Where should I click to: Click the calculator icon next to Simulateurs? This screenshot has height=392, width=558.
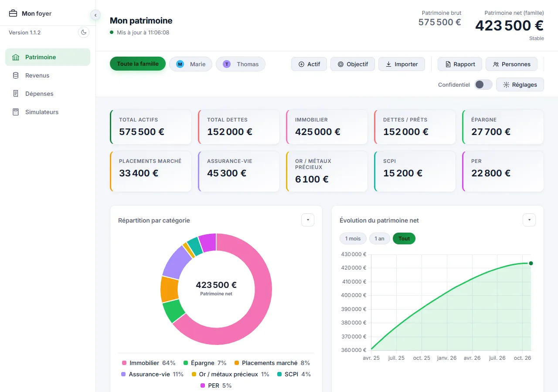tap(16, 112)
